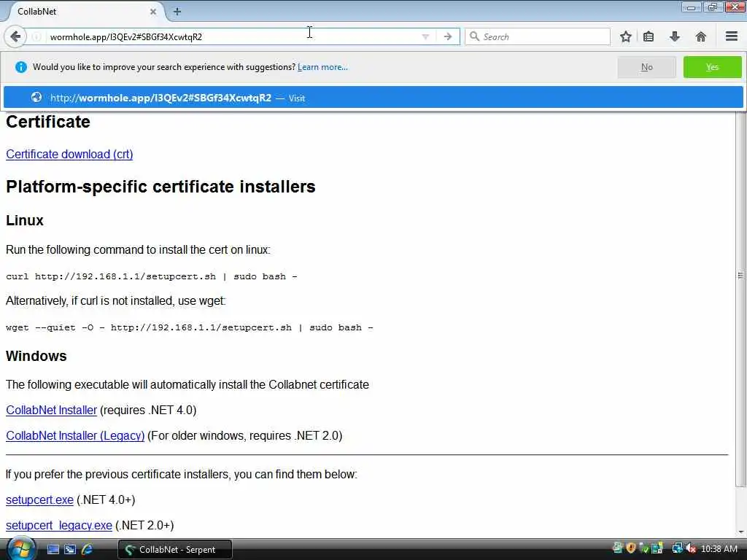Open the hamburger menu
The width and height of the screenshot is (747, 560).
click(732, 36)
